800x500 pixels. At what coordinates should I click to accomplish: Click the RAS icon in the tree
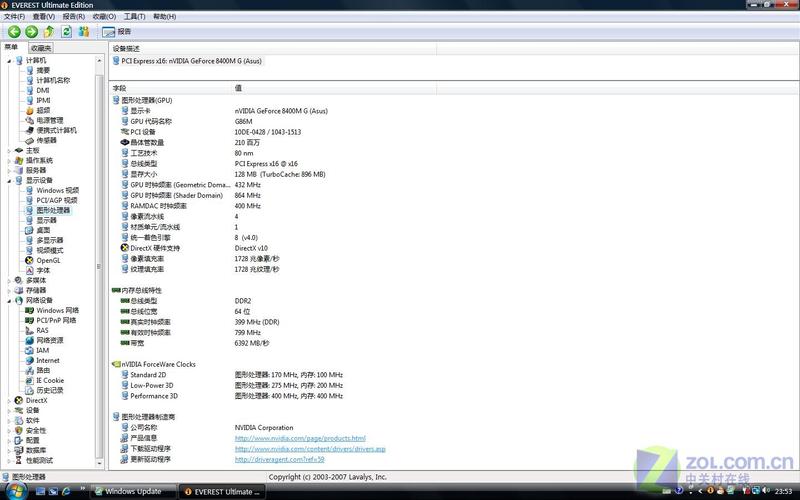tap(30, 331)
